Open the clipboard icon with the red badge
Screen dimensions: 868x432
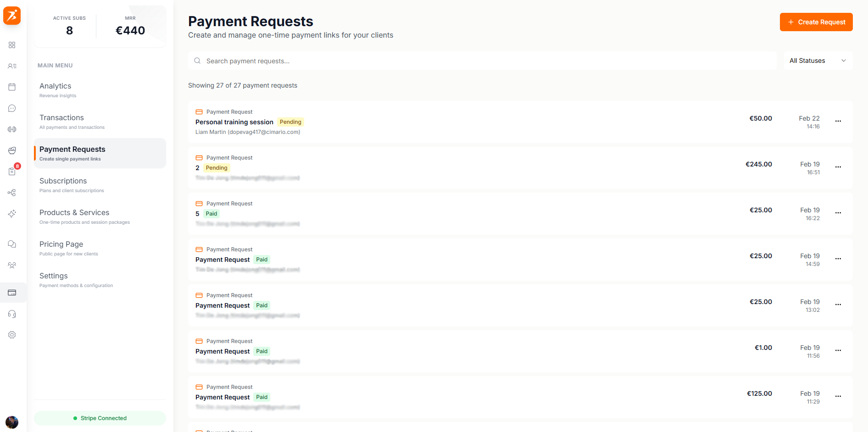[12, 171]
